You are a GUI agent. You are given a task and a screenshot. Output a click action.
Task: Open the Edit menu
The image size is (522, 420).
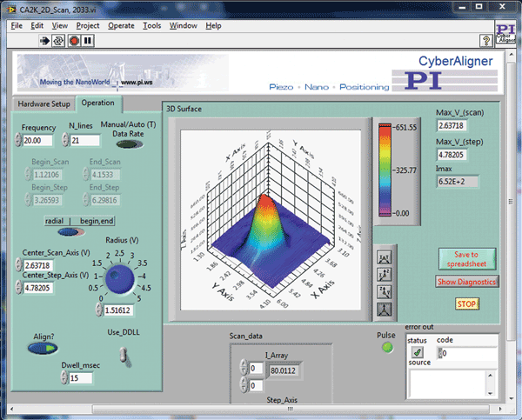coord(37,25)
